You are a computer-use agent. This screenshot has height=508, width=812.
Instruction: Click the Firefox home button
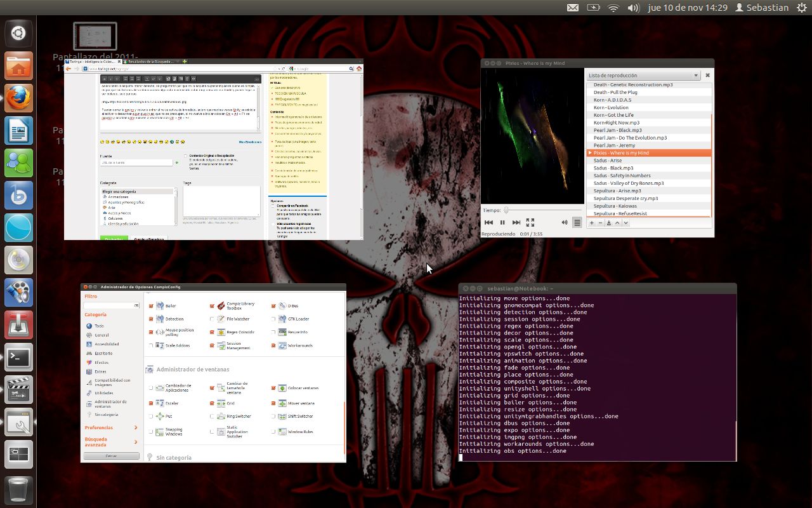pos(359,69)
